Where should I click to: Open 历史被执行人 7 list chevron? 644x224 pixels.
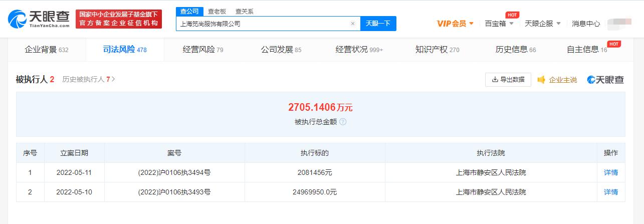[x=114, y=79]
